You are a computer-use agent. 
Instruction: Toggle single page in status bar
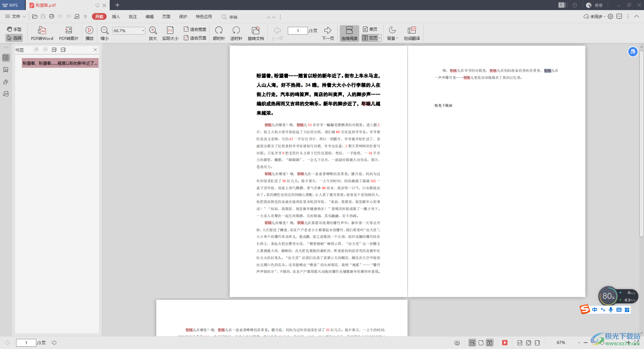point(481,343)
